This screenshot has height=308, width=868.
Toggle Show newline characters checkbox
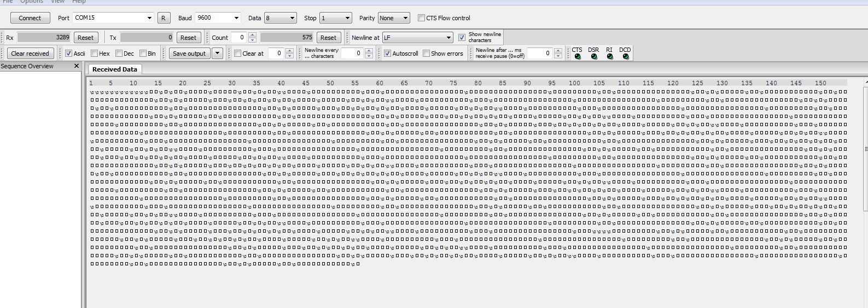coord(462,38)
